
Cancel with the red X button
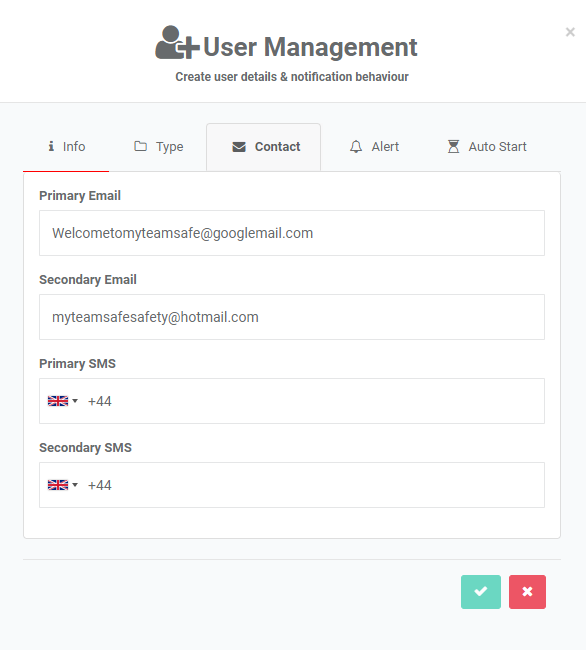point(527,592)
